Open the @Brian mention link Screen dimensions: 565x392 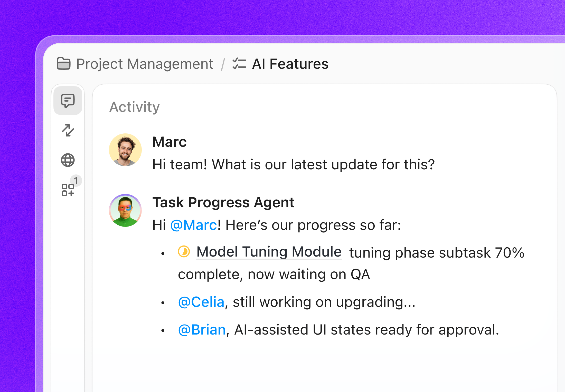coord(202,330)
